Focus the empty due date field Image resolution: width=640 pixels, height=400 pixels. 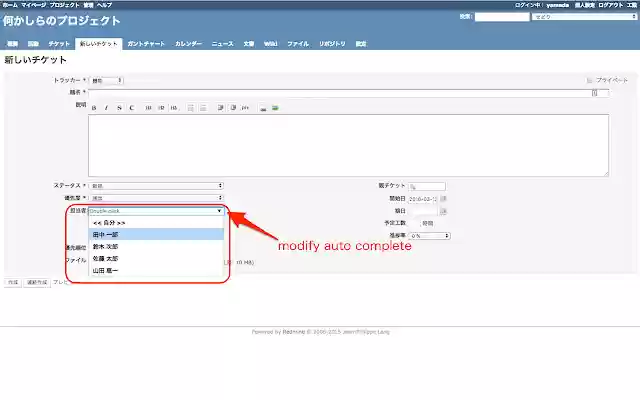423,211
